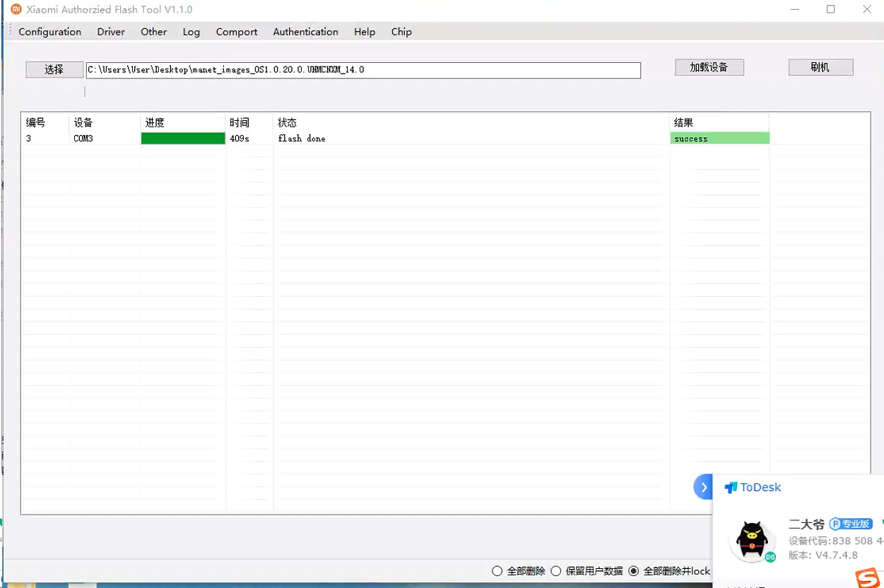Click the Xiaomi Mi logo in title bar
The width and height of the screenshot is (884, 588).
coord(16,9)
